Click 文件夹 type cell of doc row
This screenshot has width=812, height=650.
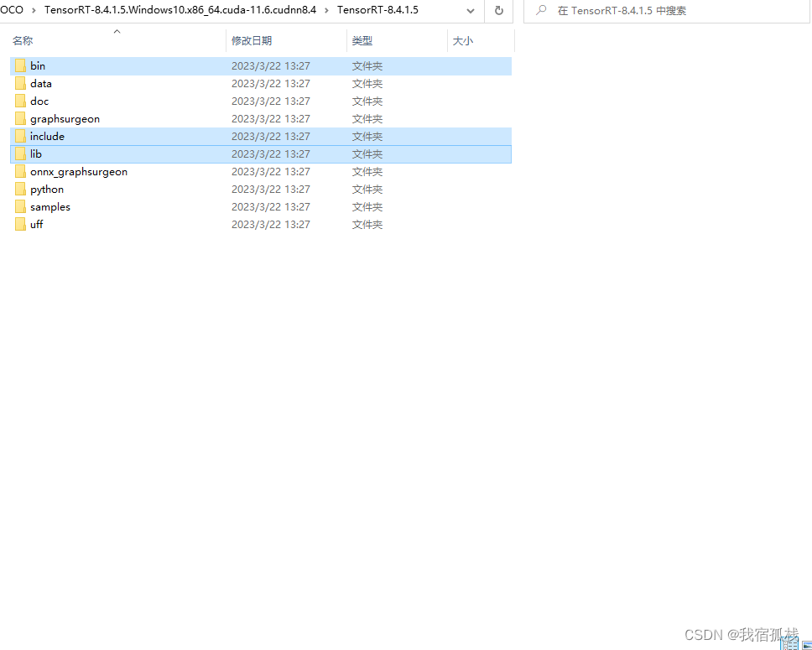tap(367, 101)
